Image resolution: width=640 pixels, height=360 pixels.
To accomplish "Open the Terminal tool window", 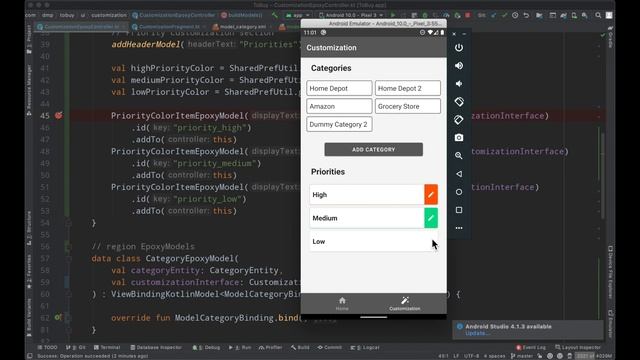I will [x=107, y=347].
